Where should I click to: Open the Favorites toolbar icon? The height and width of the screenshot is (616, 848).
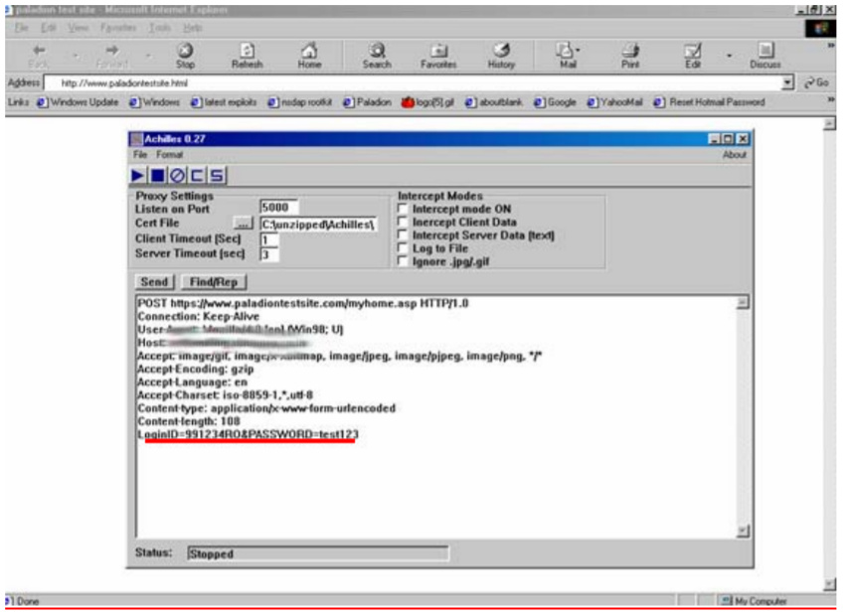point(437,55)
